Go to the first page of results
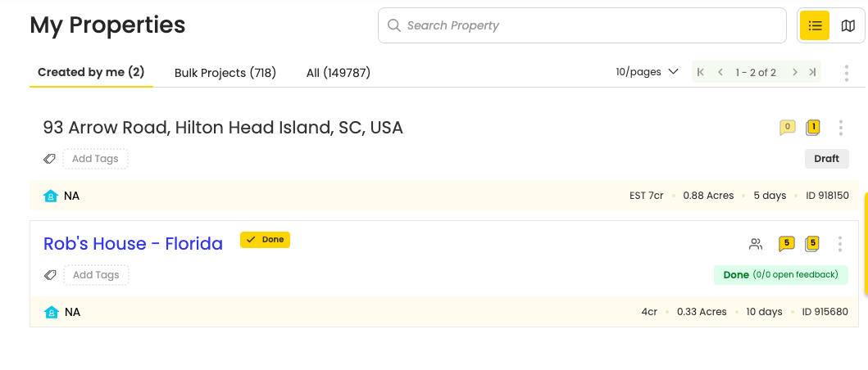The height and width of the screenshot is (370, 868). 701,72
